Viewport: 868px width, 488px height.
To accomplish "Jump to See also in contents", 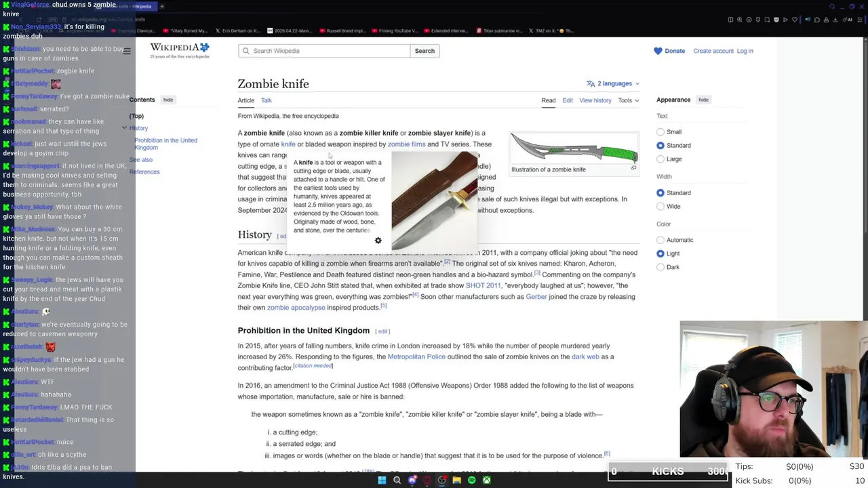I will coord(141,160).
